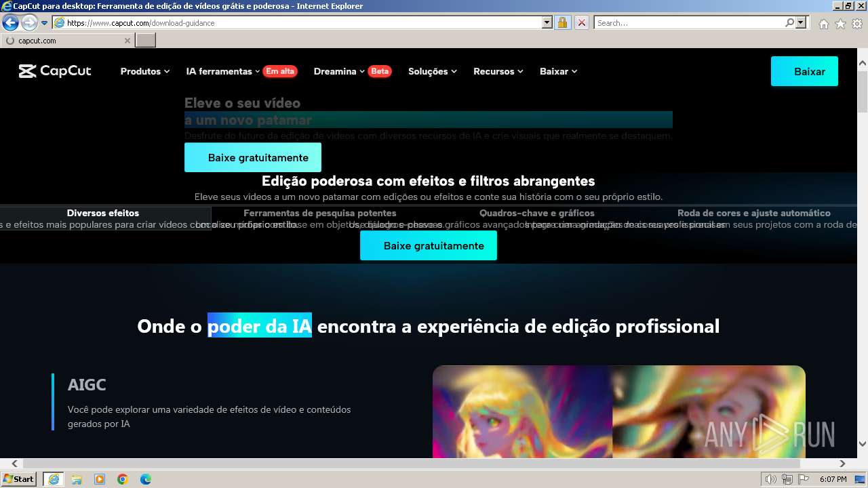Click the CapCut logo in header

[55, 71]
